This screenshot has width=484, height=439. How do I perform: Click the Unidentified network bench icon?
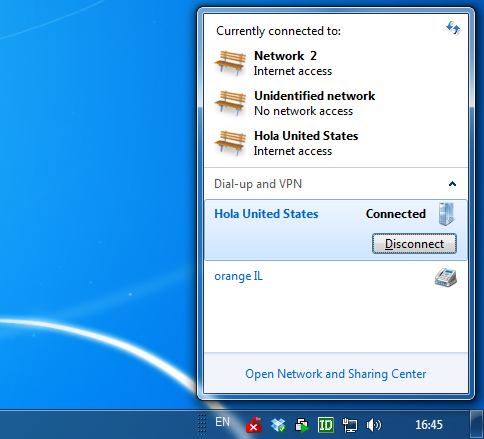[230, 103]
